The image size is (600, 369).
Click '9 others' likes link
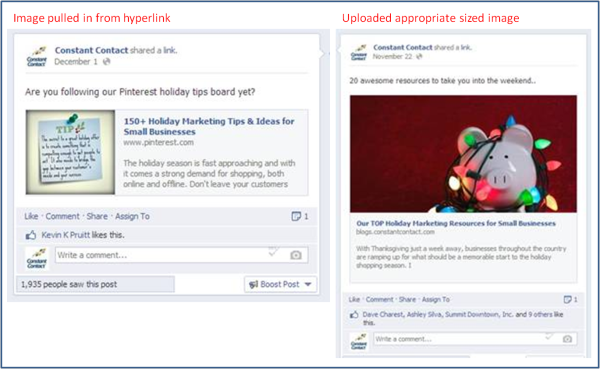pyautogui.click(x=540, y=315)
